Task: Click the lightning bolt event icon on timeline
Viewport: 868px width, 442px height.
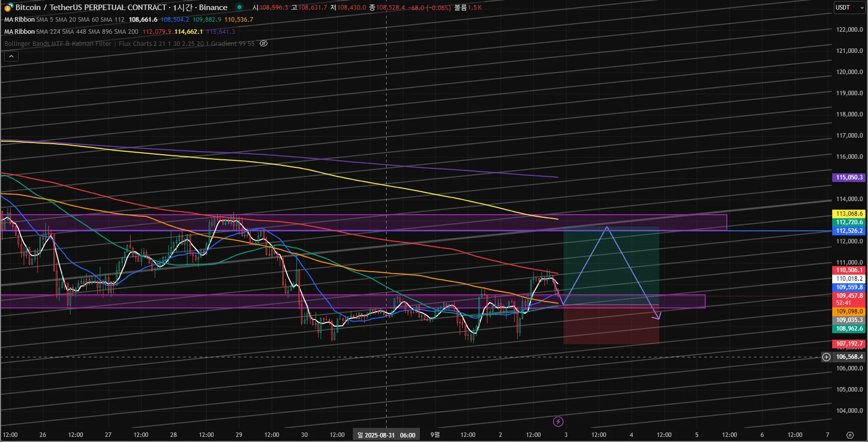Action: (x=558, y=421)
